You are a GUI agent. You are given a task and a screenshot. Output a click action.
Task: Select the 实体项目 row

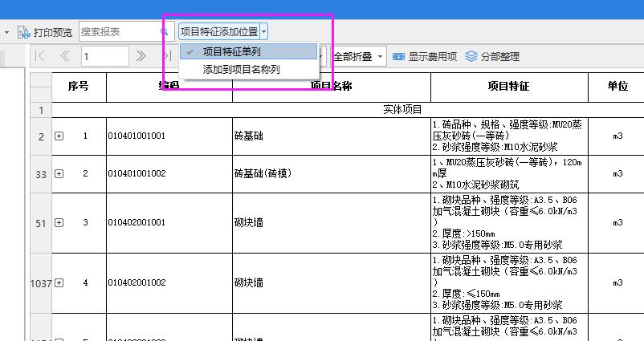coord(348,110)
